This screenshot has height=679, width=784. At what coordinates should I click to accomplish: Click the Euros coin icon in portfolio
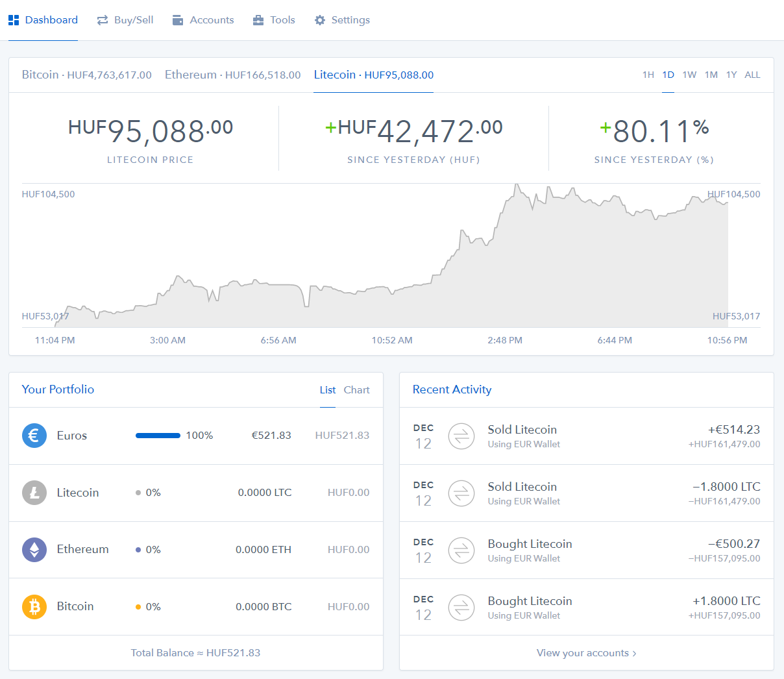pyautogui.click(x=34, y=436)
